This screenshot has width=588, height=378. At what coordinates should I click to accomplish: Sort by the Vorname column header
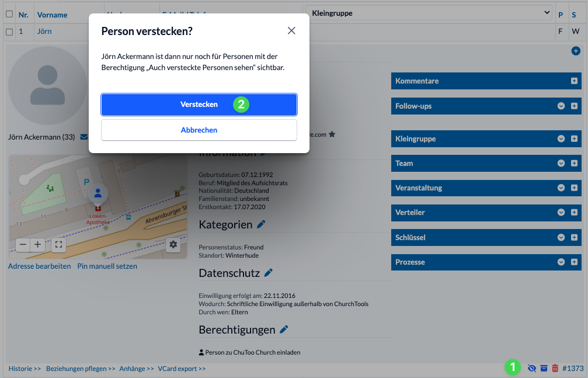click(52, 15)
